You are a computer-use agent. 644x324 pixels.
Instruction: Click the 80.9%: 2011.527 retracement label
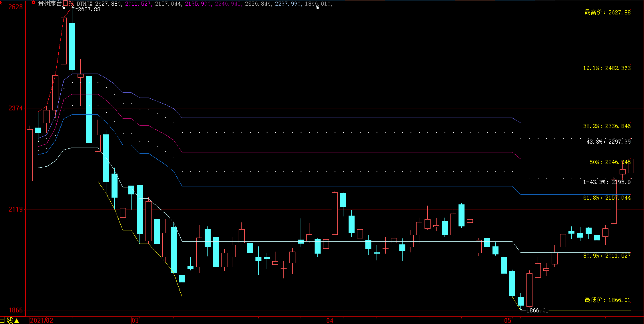[x=607, y=256]
